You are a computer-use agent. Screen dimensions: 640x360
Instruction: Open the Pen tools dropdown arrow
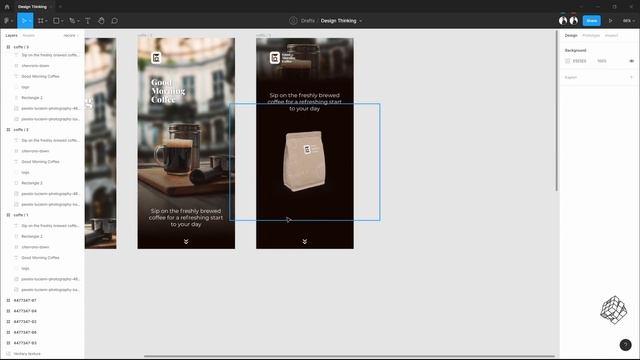(78, 21)
